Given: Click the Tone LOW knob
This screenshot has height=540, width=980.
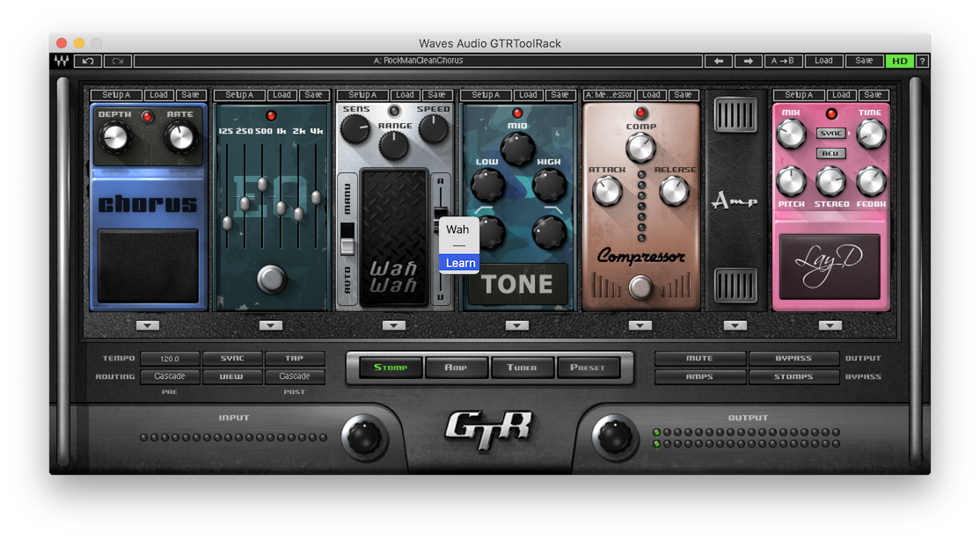Looking at the screenshot, I should 487,185.
